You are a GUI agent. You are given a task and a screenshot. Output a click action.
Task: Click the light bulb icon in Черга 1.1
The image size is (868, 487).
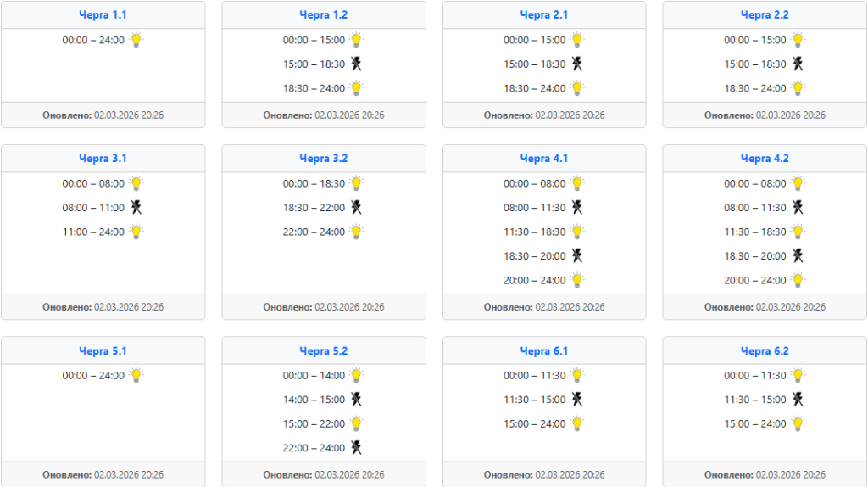(x=136, y=40)
